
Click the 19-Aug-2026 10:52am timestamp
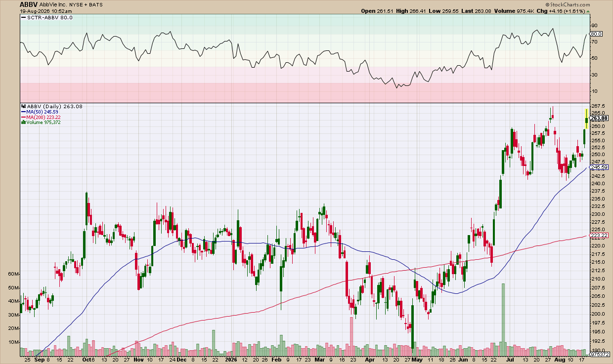(46, 11)
